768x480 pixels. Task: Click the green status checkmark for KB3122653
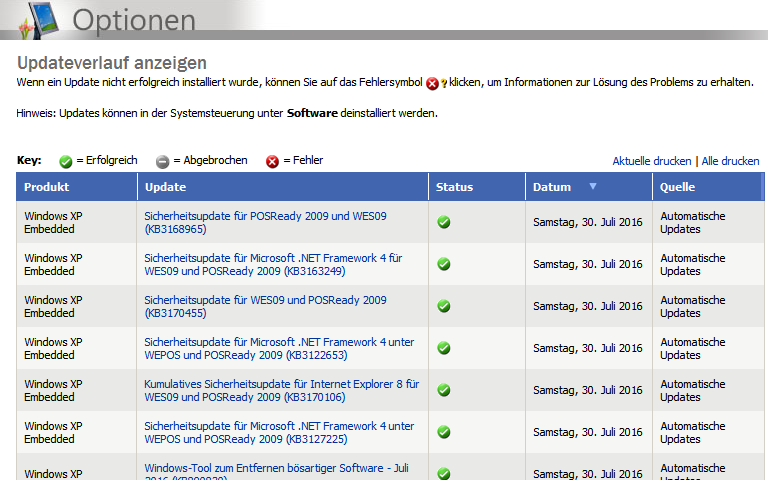tap(444, 348)
